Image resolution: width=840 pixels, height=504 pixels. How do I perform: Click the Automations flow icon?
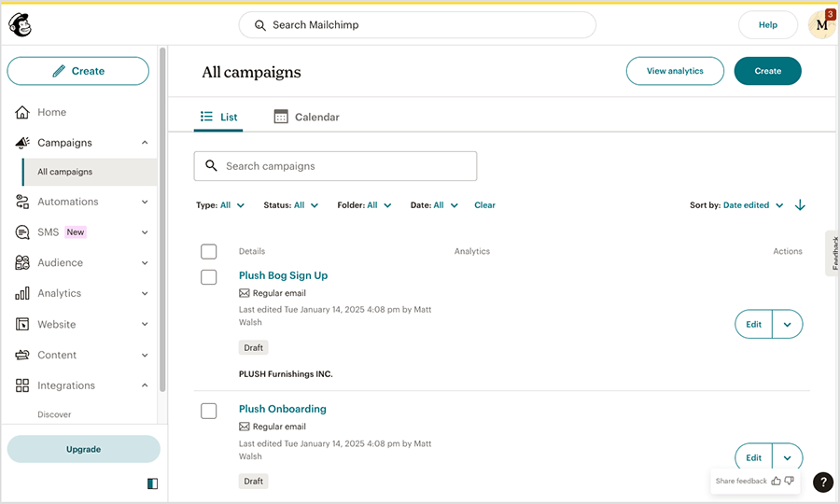(22, 202)
